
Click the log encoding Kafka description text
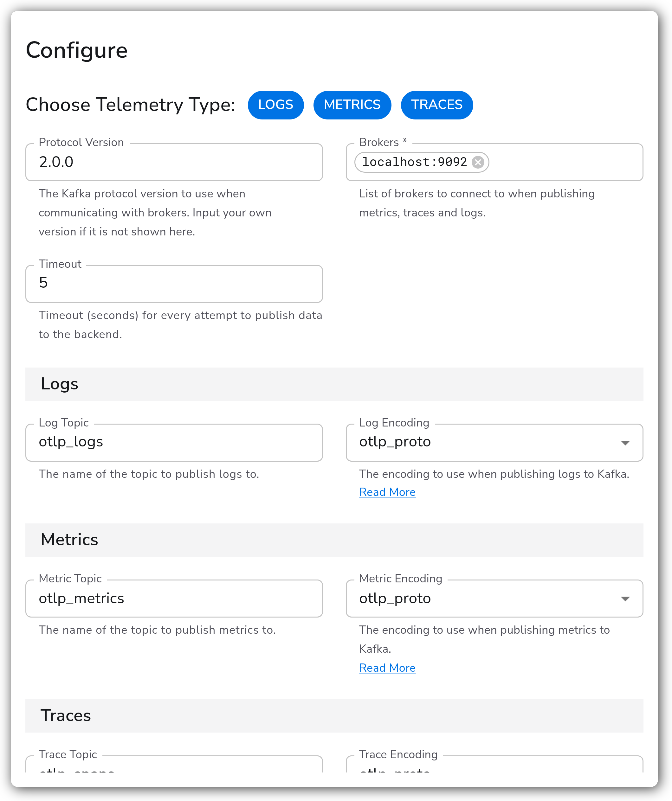(x=494, y=474)
